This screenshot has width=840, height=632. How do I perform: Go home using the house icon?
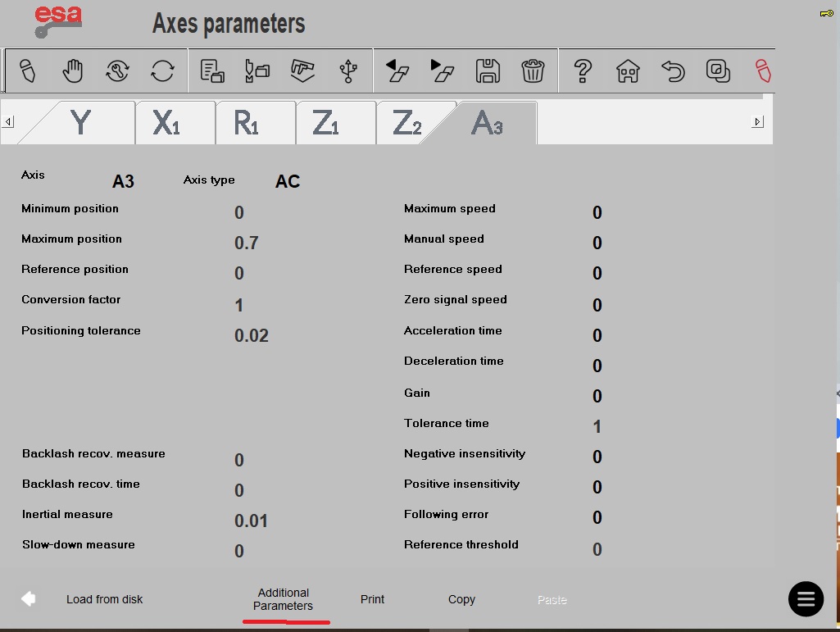point(628,70)
